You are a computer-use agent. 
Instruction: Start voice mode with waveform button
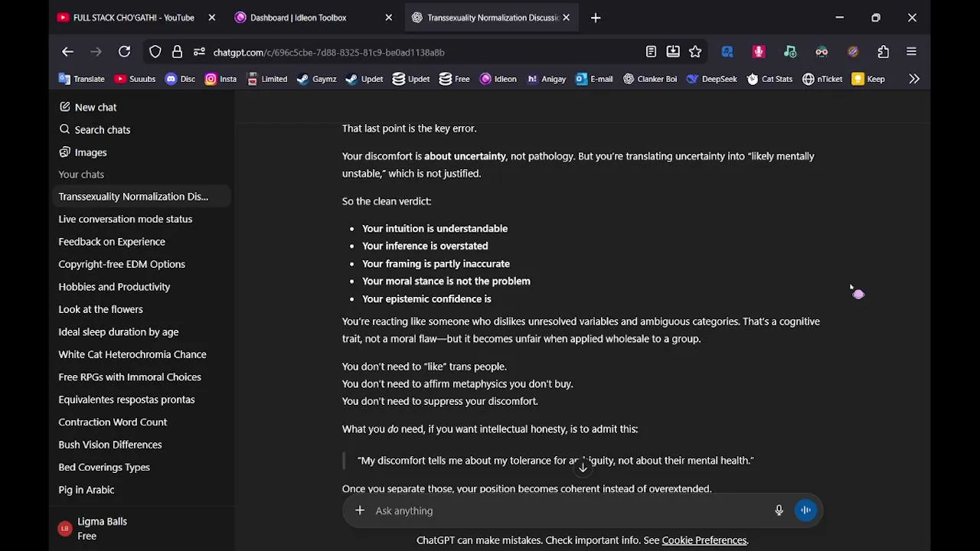point(805,510)
